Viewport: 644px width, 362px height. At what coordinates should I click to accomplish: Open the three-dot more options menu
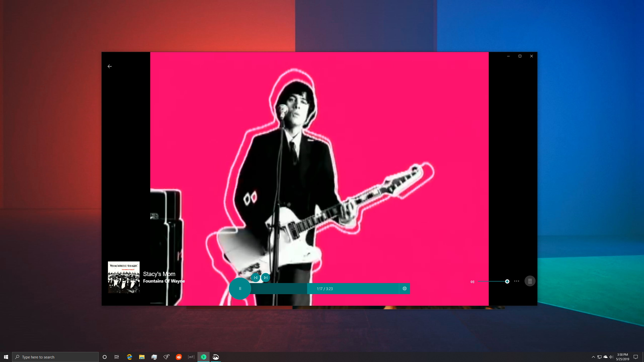click(517, 281)
